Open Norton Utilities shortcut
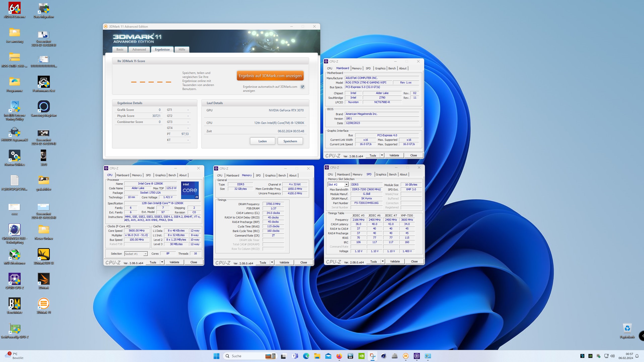644x362 pixels. (x=14, y=158)
